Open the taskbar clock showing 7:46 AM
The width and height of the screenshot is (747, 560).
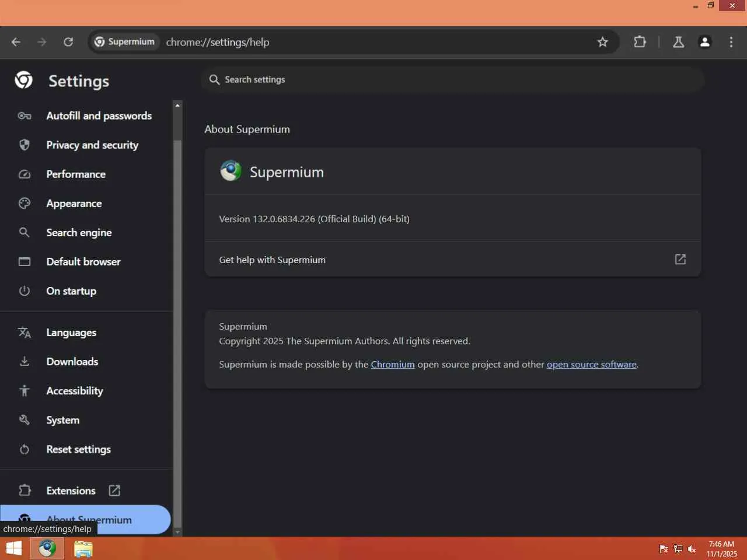click(x=721, y=549)
